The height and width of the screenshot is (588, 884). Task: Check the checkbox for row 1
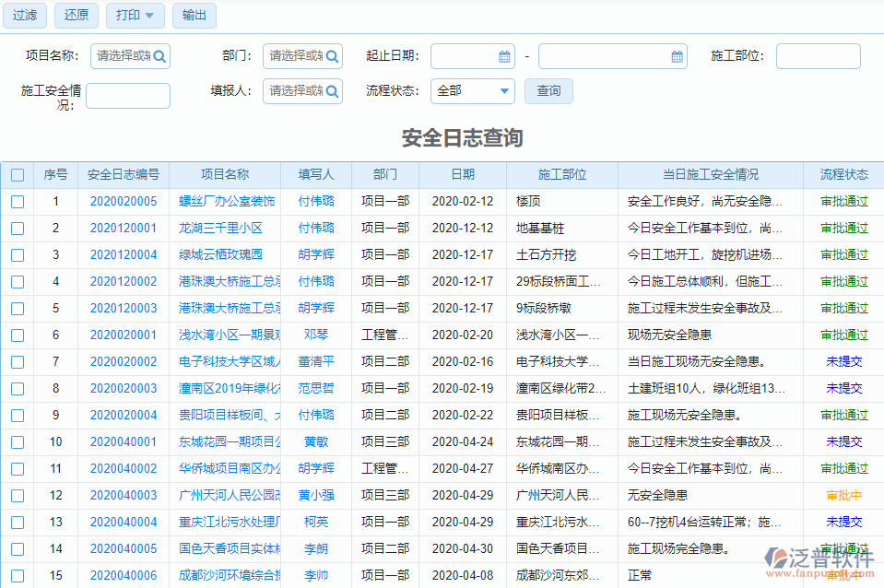[17, 201]
